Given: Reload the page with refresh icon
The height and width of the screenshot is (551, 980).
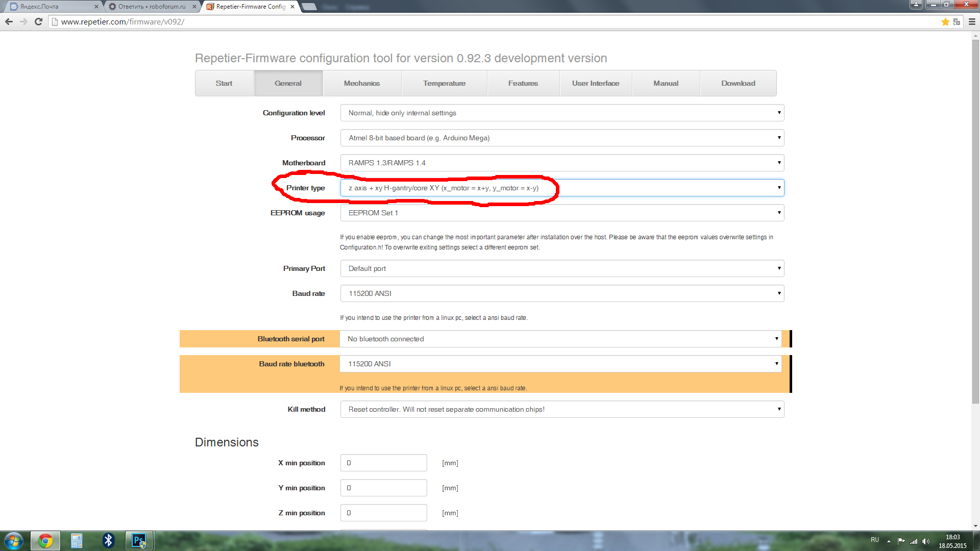Looking at the screenshot, I should [x=38, y=21].
